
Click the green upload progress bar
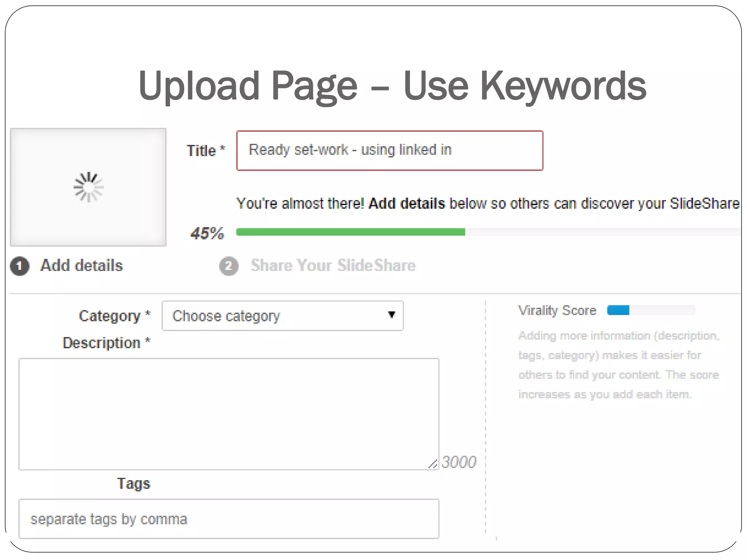(x=351, y=232)
